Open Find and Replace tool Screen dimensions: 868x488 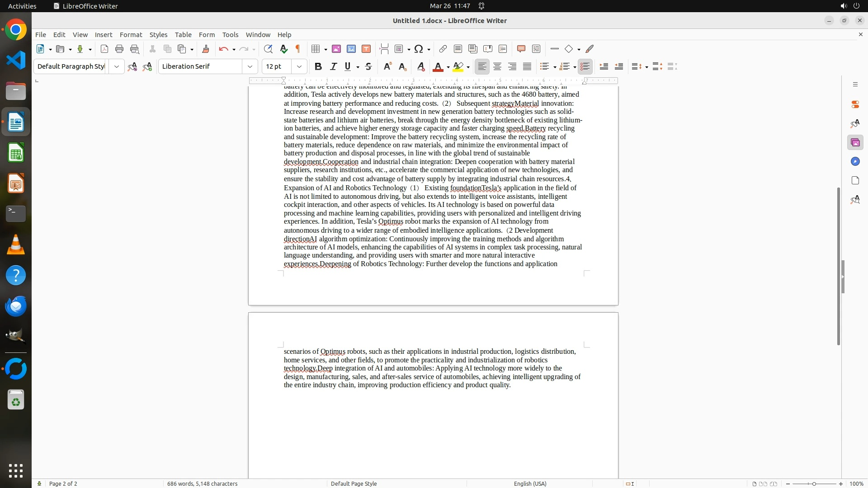tap(268, 49)
